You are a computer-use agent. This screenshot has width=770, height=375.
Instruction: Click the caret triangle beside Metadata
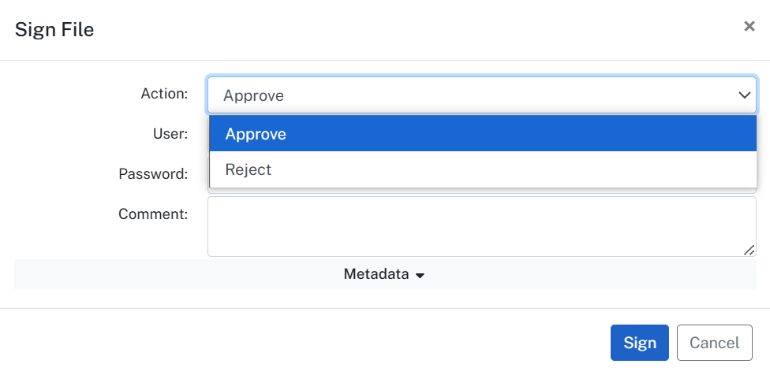pyautogui.click(x=419, y=276)
